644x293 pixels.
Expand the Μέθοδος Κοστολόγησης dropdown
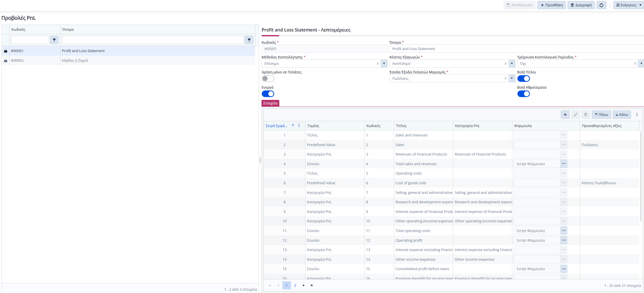pyautogui.click(x=384, y=64)
